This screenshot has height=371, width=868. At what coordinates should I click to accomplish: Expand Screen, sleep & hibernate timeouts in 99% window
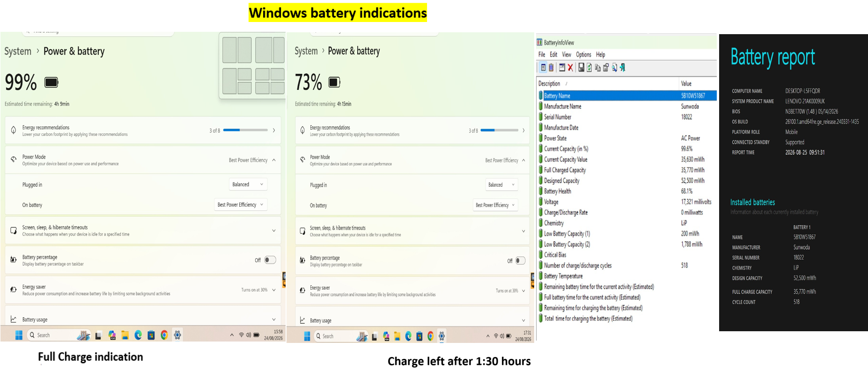coord(143,231)
